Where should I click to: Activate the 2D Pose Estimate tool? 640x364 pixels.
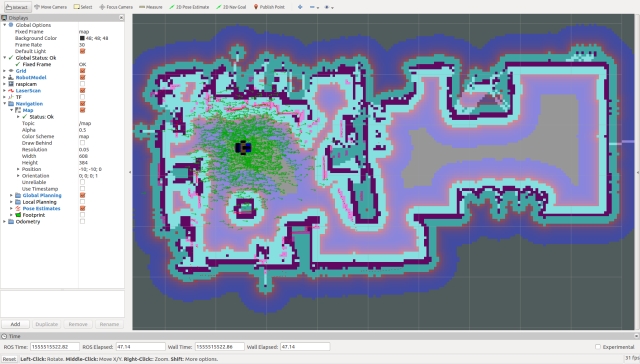point(189,7)
